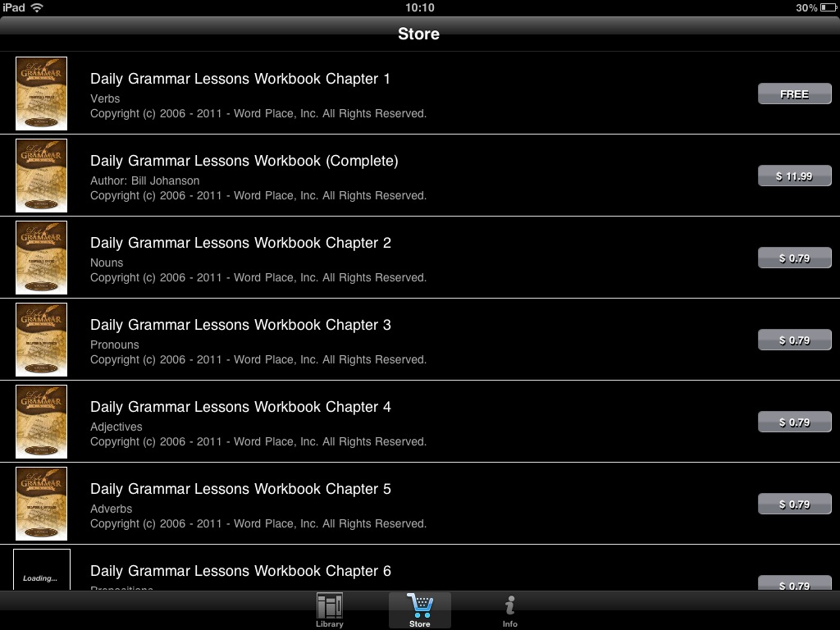This screenshot has height=630, width=840.
Task: Select Daily Grammar Lessons Workbook (Complete) title
Action: point(244,161)
